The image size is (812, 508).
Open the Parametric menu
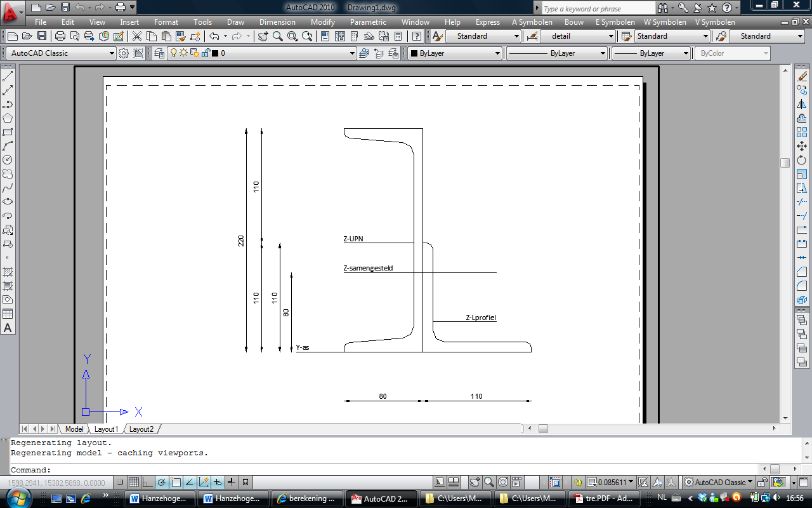(368, 22)
